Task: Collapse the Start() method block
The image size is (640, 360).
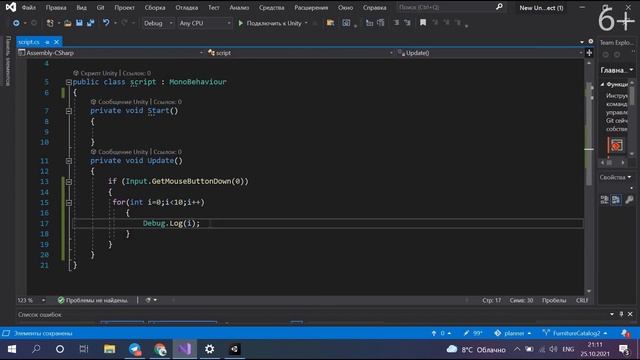Action: point(69,111)
